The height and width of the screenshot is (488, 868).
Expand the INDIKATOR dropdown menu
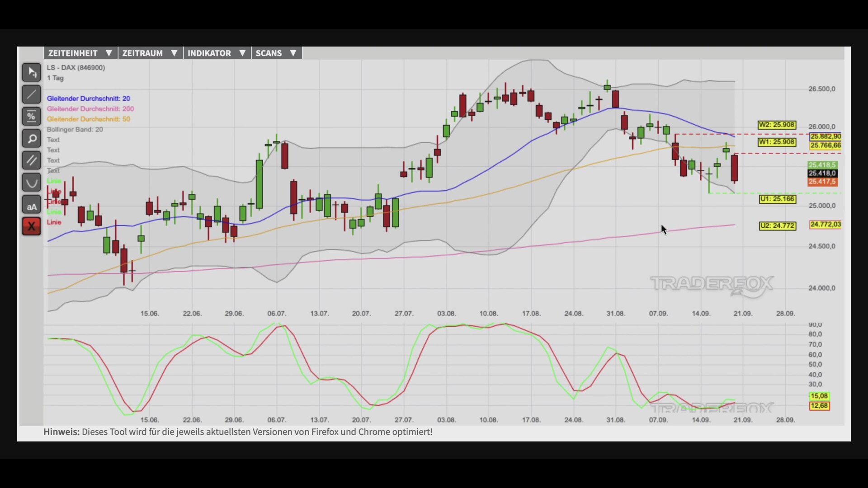coord(217,53)
